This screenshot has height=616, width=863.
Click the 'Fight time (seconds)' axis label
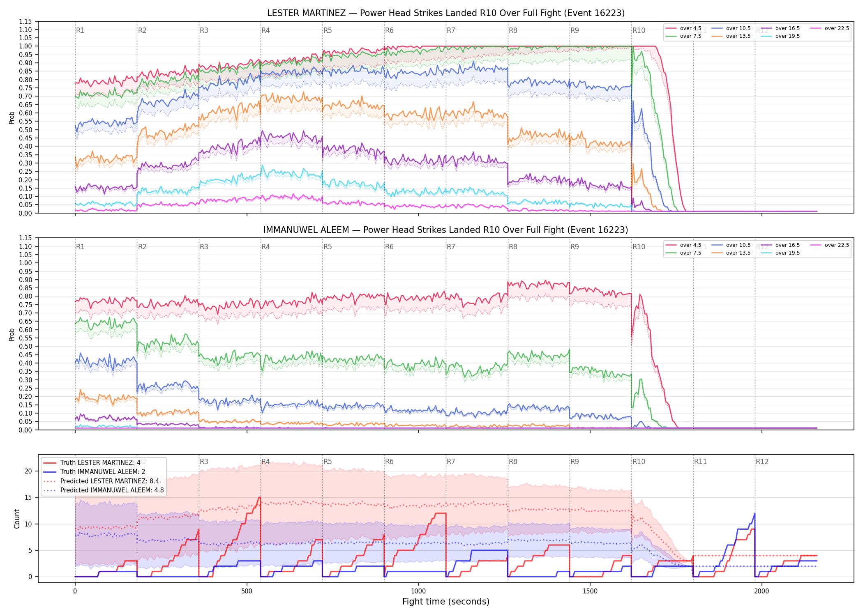click(446, 602)
